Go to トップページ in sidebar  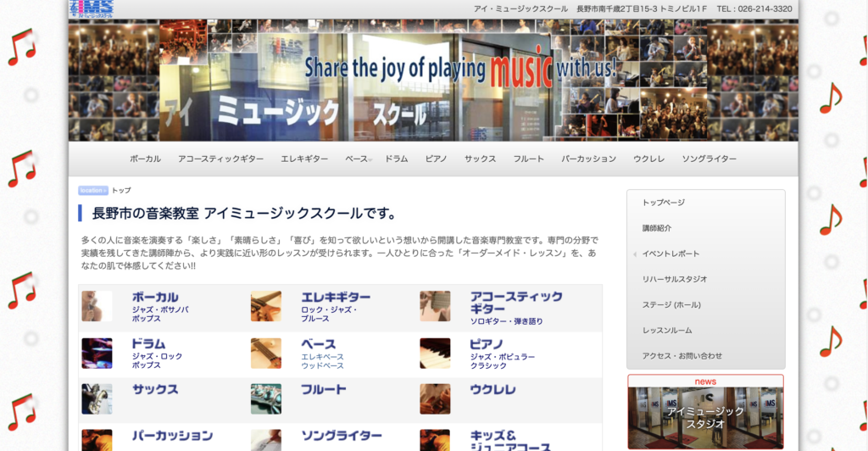(663, 203)
